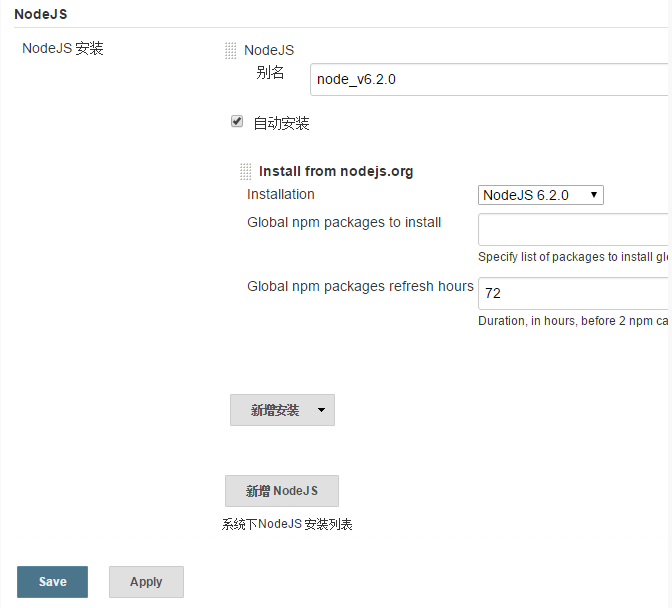The width and height of the screenshot is (672, 608).
Task: Click the 别名 field containing node_v6.2.0
Action: click(x=490, y=79)
